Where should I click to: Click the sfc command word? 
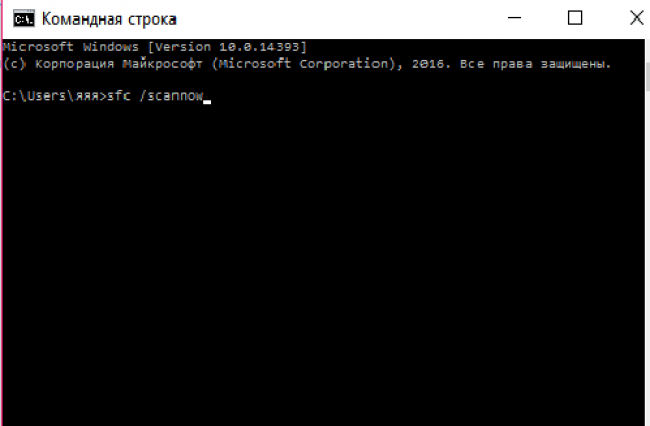coord(119,96)
